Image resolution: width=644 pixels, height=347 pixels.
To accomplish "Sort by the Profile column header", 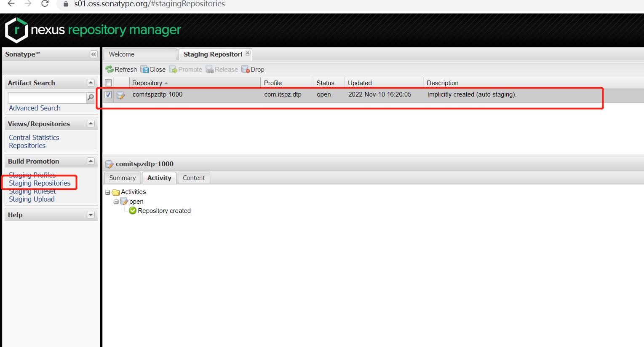I will pyautogui.click(x=287, y=83).
